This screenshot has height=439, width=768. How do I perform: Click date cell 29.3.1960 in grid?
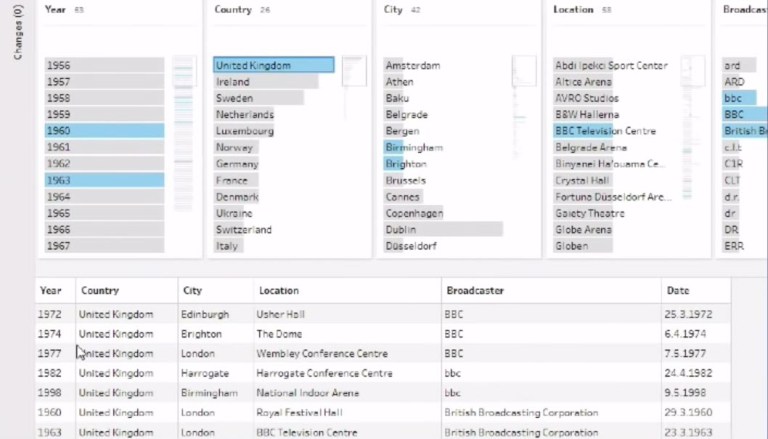[x=696, y=413]
